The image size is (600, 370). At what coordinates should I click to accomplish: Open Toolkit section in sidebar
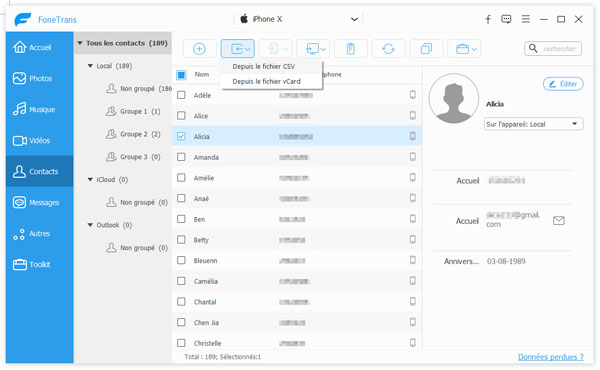(39, 264)
